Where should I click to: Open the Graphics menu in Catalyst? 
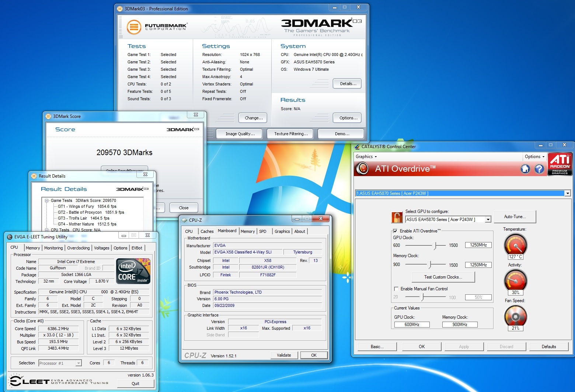pos(366,157)
